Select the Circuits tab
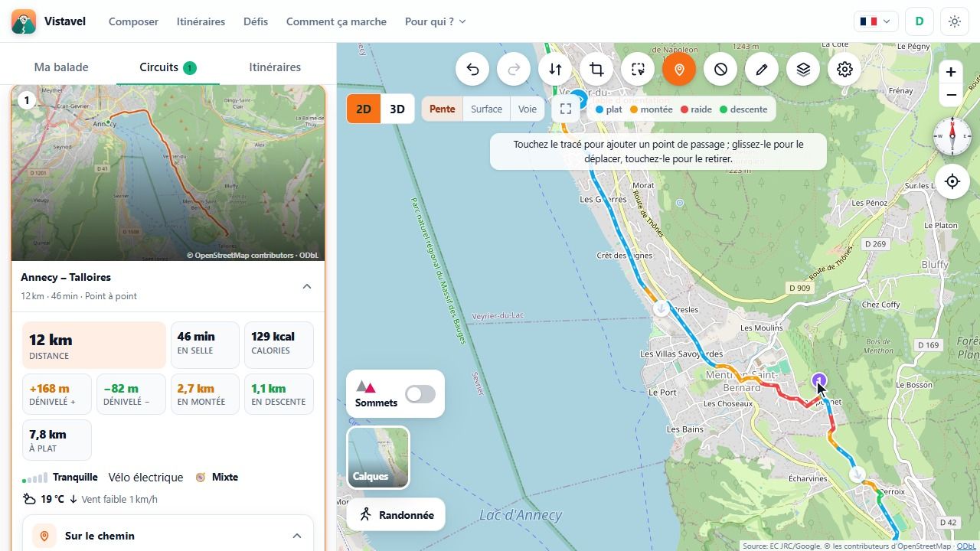 (x=168, y=67)
